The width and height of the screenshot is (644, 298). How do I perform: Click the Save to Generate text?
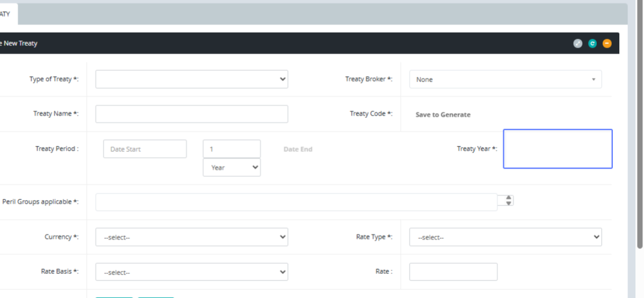tap(443, 115)
